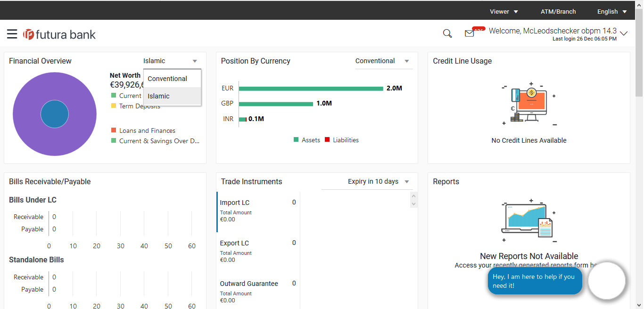Click the Bills Receivable/Payable heading
Screen dimensions: 644x309
coord(50,181)
